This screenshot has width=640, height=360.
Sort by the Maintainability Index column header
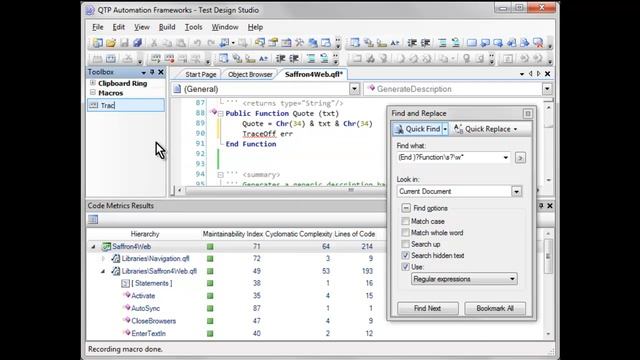(x=233, y=234)
